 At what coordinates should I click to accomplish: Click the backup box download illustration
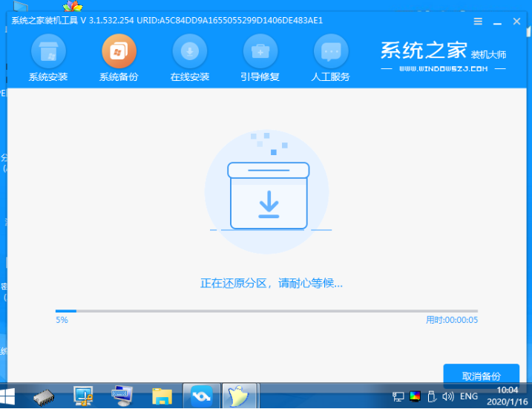click(x=267, y=192)
